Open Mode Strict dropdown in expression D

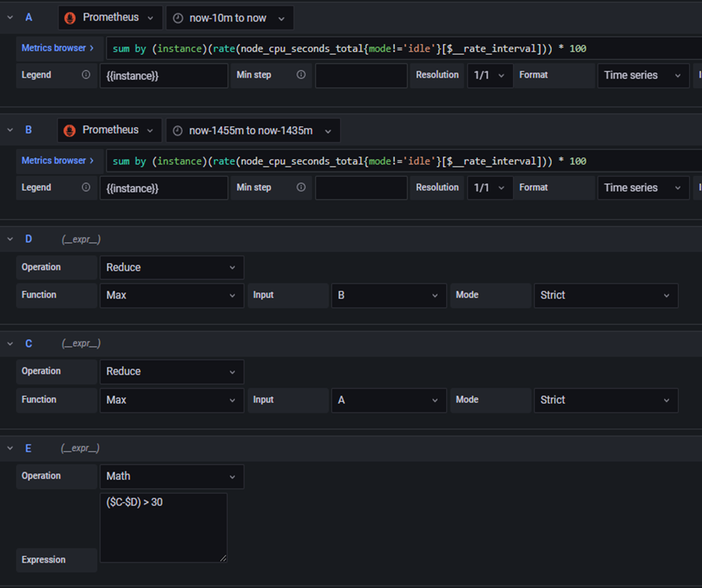(x=606, y=295)
